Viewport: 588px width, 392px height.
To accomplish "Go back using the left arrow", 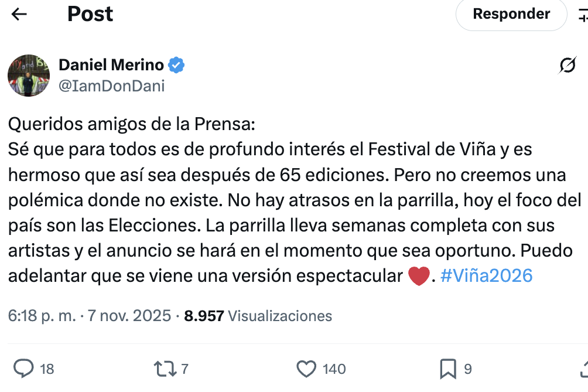I will coord(19,15).
